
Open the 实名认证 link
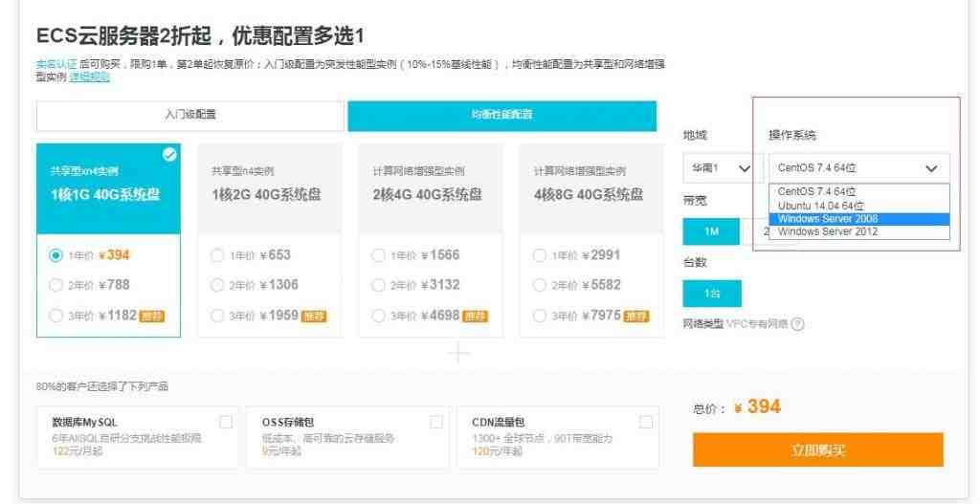pyautogui.click(x=56, y=64)
